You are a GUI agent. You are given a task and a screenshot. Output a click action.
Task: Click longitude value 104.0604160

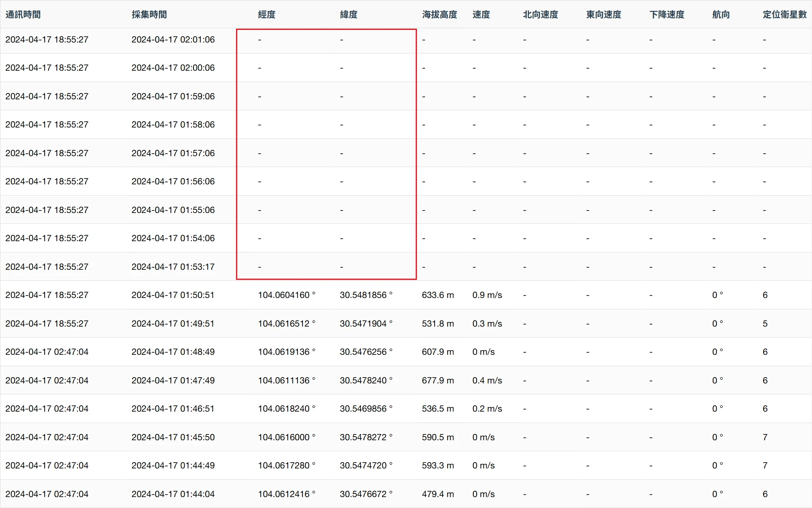(287, 295)
